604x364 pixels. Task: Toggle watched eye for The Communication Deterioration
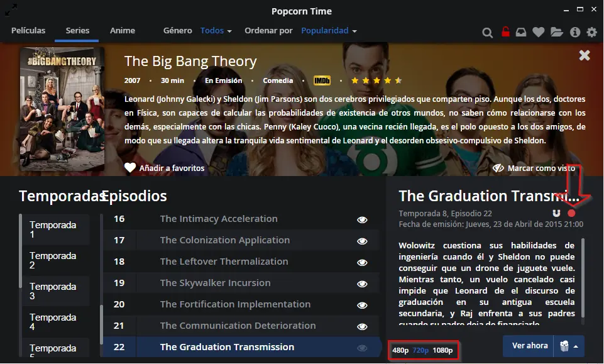click(x=362, y=327)
